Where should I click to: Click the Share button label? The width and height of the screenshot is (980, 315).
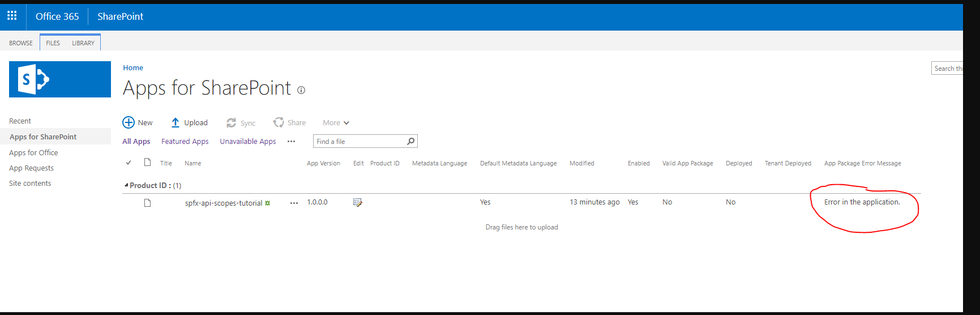(x=296, y=123)
